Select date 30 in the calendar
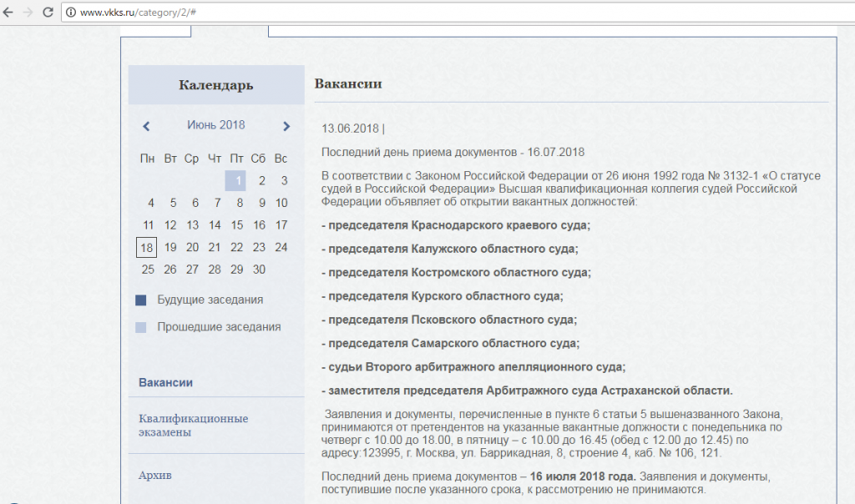Image resolution: width=855 pixels, height=504 pixels. coord(259,270)
